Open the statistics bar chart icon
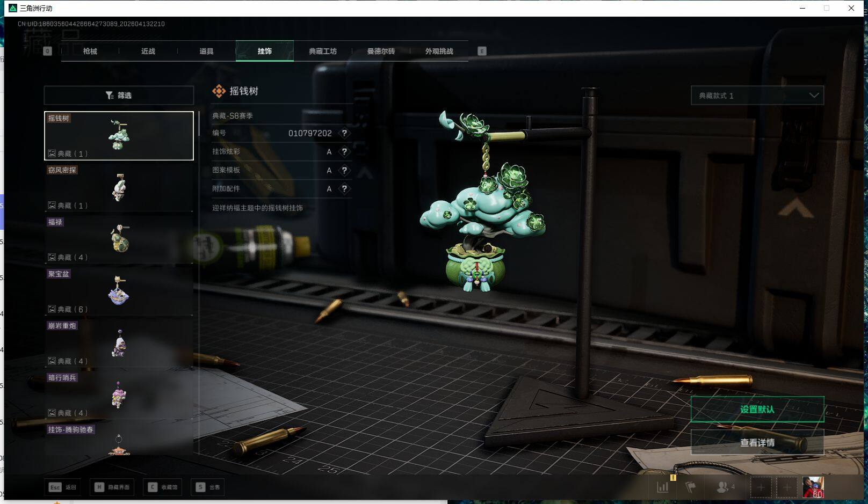 [663, 487]
